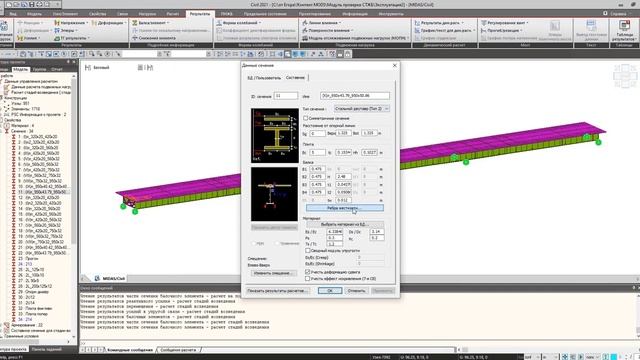The image size is (640, 360).
Task: Select the Составное tab in dialog
Action: [295, 78]
